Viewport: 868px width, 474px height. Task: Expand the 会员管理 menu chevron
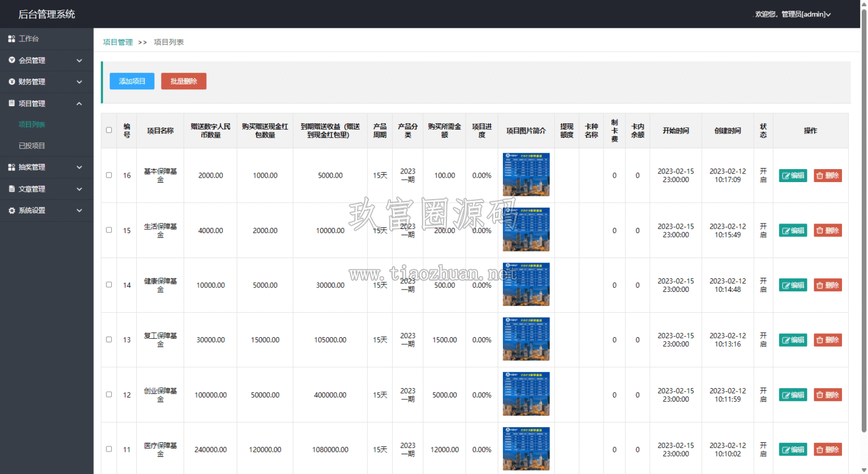[79, 61]
